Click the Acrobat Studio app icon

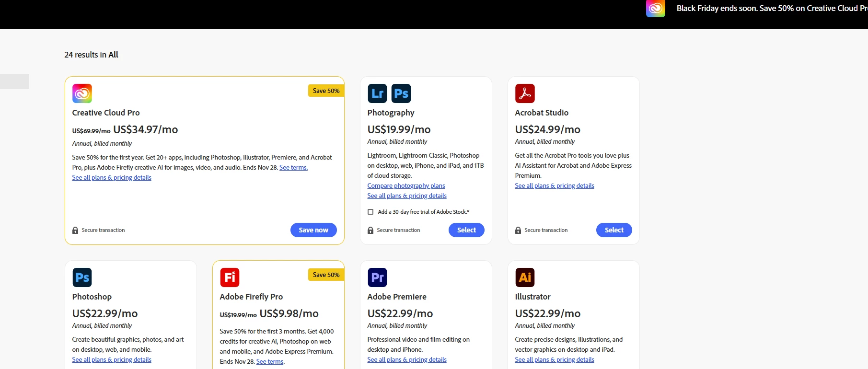coord(525,93)
